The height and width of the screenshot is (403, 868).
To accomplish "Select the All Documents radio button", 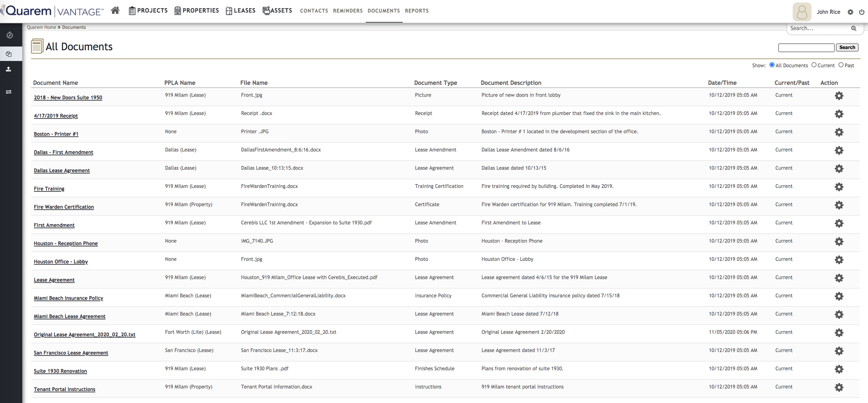I will tap(772, 65).
